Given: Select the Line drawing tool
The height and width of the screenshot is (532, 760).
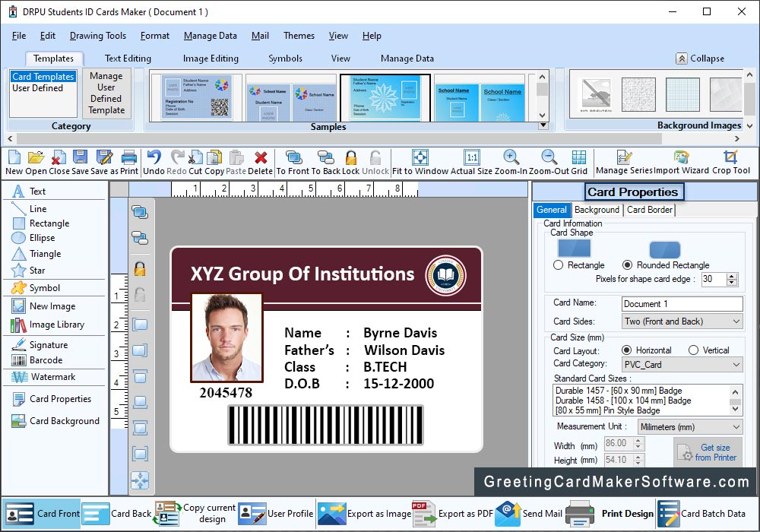Looking at the screenshot, I should [x=29, y=209].
